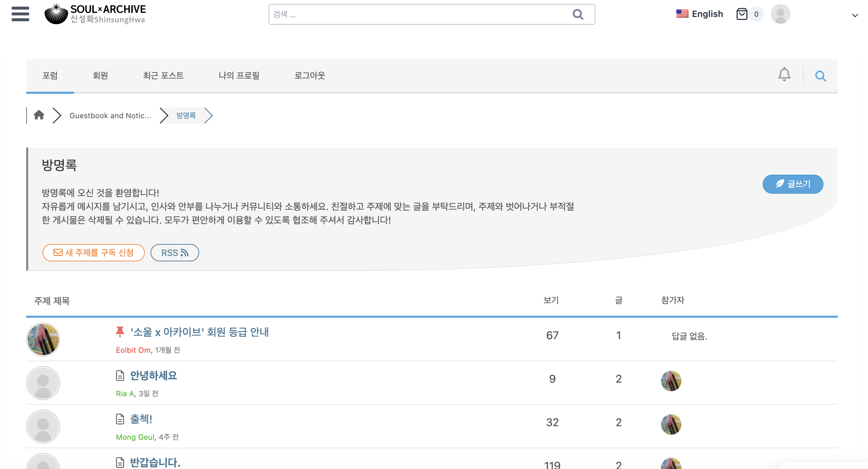The height and width of the screenshot is (469, 868).
Task: Click the 검색 search input field
Action: point(418,14)
